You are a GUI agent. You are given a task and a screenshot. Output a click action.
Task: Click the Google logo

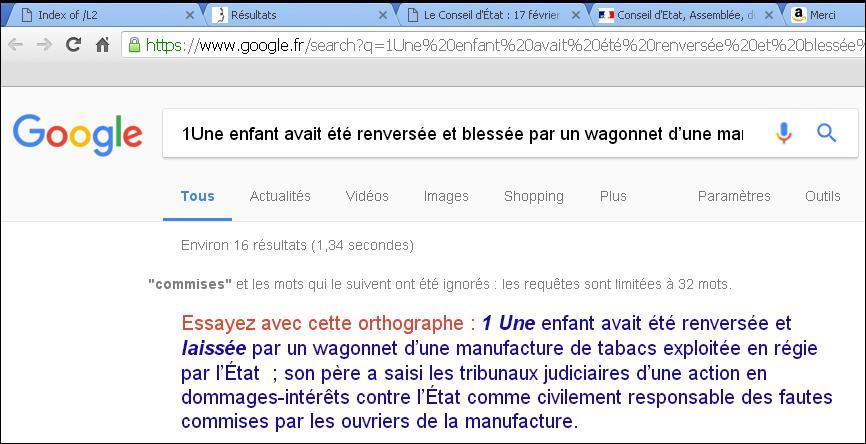[78, 134]
